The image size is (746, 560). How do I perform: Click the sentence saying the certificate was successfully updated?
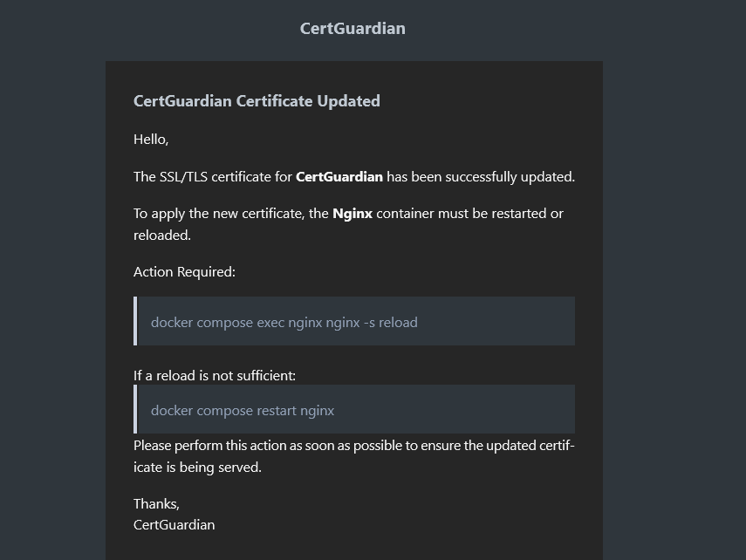coord(354,177)
